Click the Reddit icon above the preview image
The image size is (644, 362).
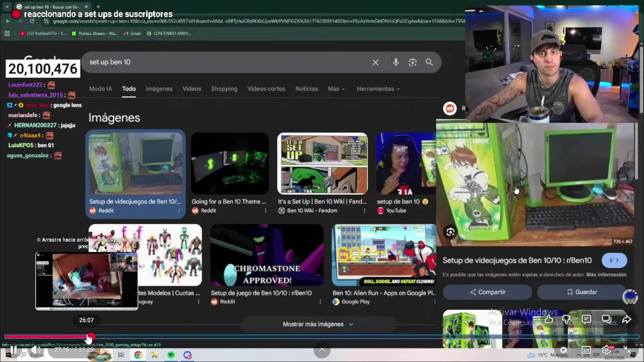(x=450, y=108)
